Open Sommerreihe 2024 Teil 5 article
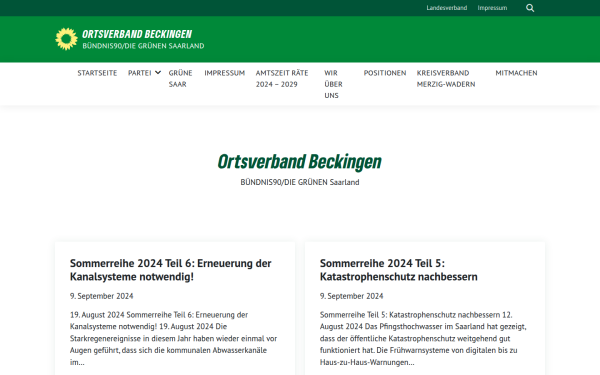The width and height of the screenshot is (600, 375). click(399, 270)
